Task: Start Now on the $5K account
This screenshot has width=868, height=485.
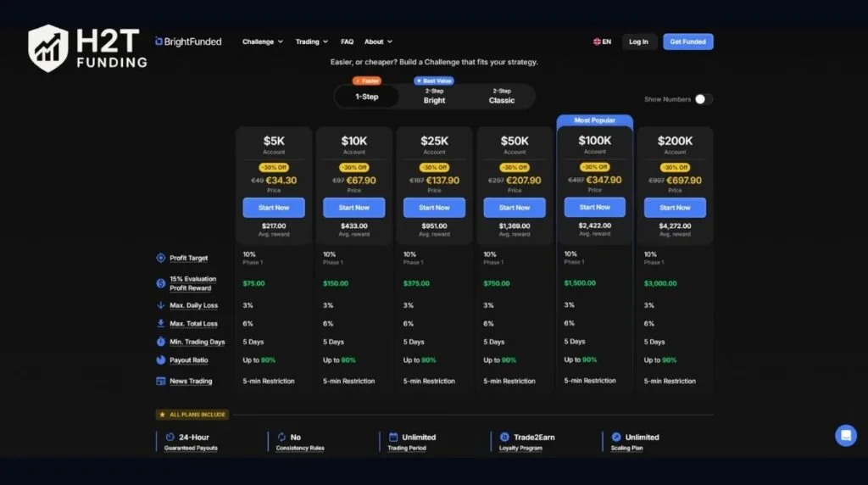Action: 274,208
